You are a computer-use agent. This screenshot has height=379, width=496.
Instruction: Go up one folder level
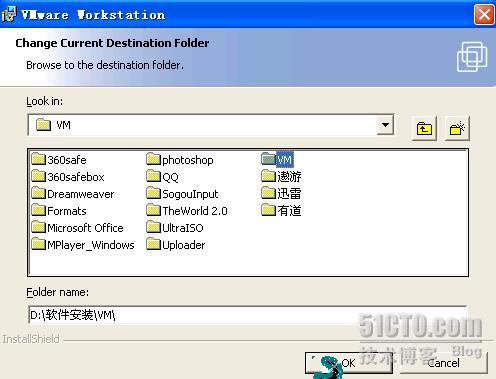pos(424,128)
